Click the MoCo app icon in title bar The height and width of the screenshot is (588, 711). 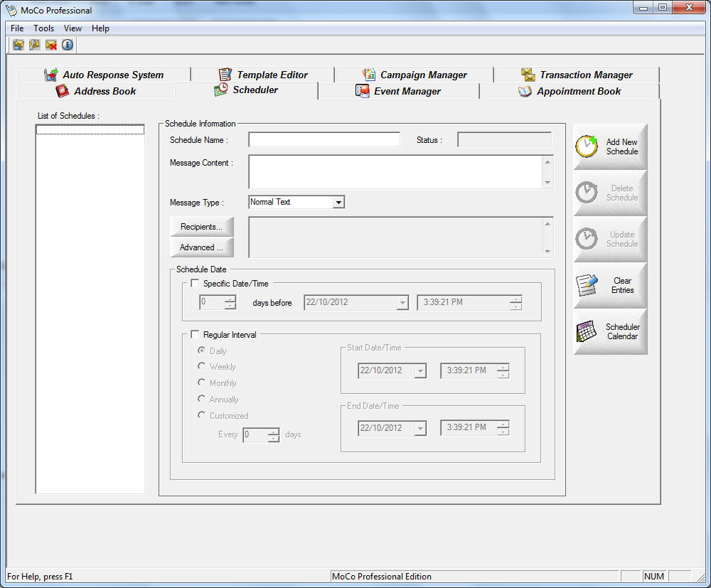(x=11, y=10)
